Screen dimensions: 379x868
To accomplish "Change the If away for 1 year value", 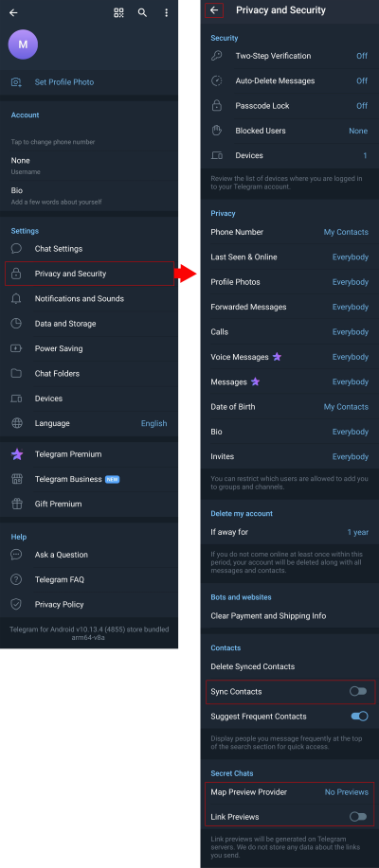I will [x=358, y=532].
